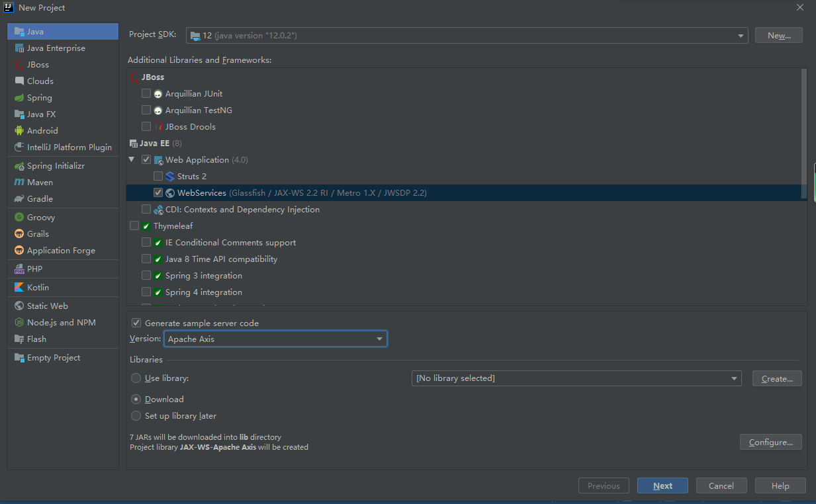The image size is (816, 504).
Task: Click the Static Web globe icon
Action: tap(19, 306)
